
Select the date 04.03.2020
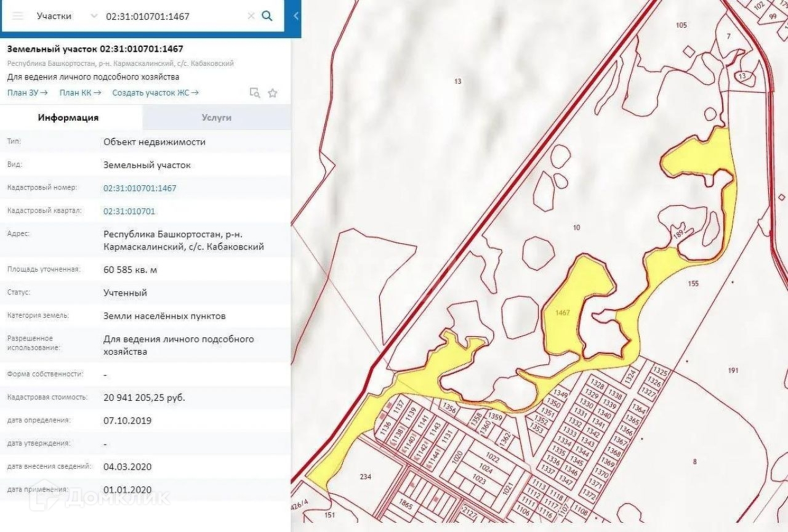[x=127, y=467]
